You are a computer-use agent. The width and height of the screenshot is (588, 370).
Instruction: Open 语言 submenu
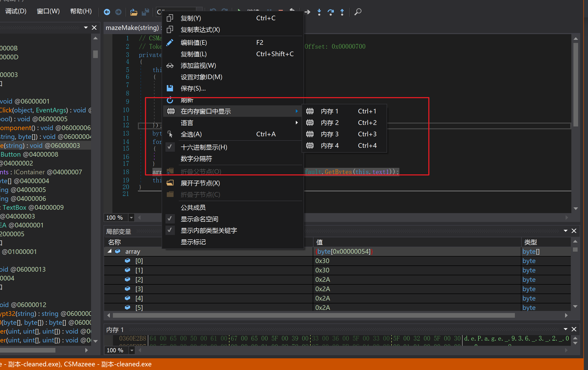point(232,123)
